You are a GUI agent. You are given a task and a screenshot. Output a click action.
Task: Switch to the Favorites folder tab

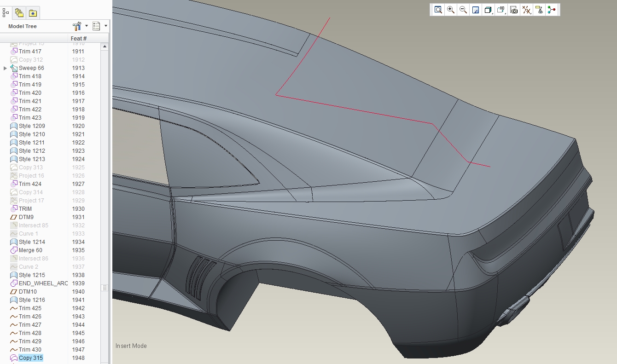[x=33, y=12]
